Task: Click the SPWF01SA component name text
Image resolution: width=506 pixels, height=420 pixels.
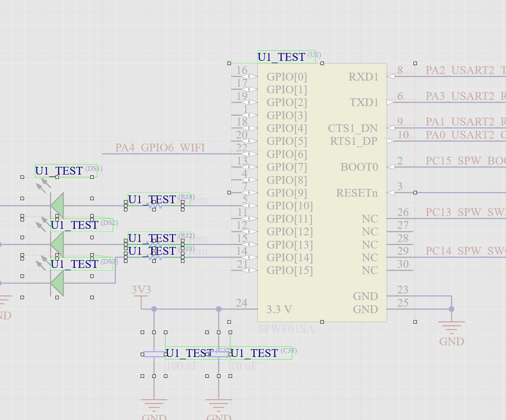Action: pyautogui.click(x=286, y=329)
